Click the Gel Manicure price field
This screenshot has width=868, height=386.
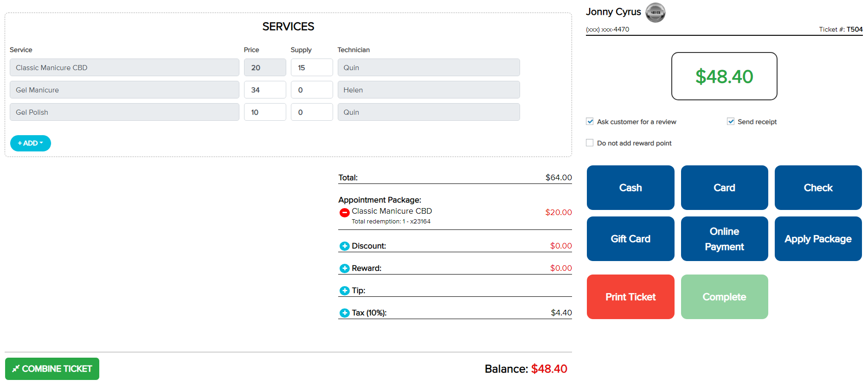pyautogui.click(x=265, y=90)
